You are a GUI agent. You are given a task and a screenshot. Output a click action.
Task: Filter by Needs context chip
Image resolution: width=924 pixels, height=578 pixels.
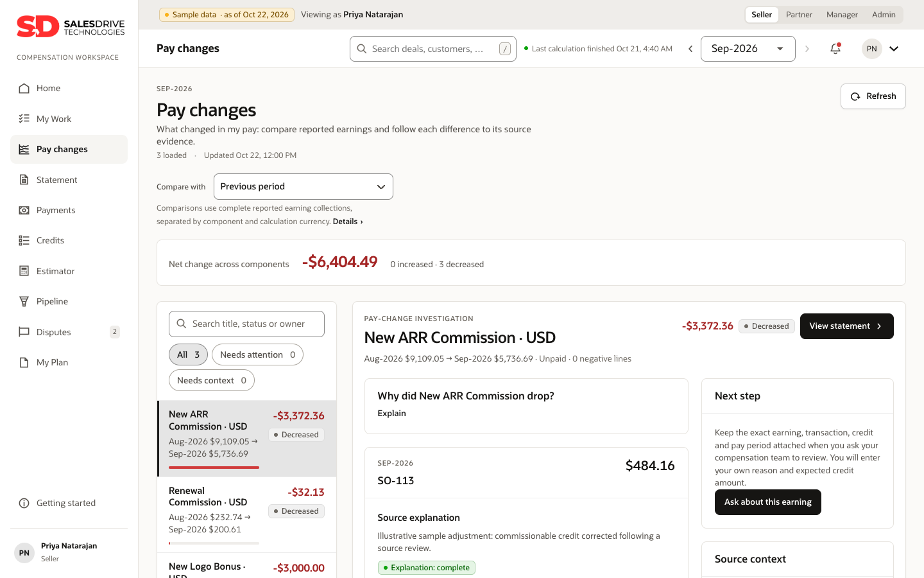pos(212,380)
